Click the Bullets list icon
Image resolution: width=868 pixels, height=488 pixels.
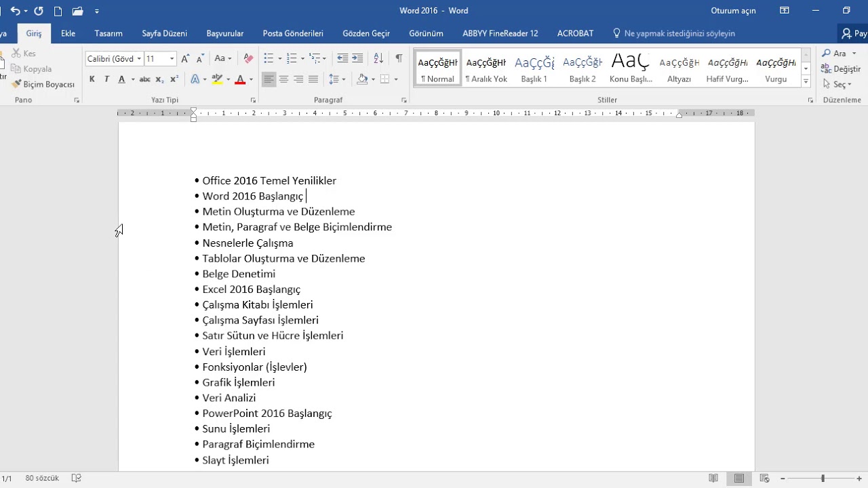269,59
